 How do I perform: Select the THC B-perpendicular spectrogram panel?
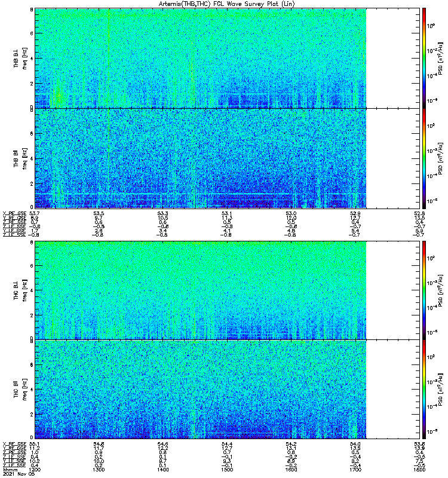coord(228,290)
